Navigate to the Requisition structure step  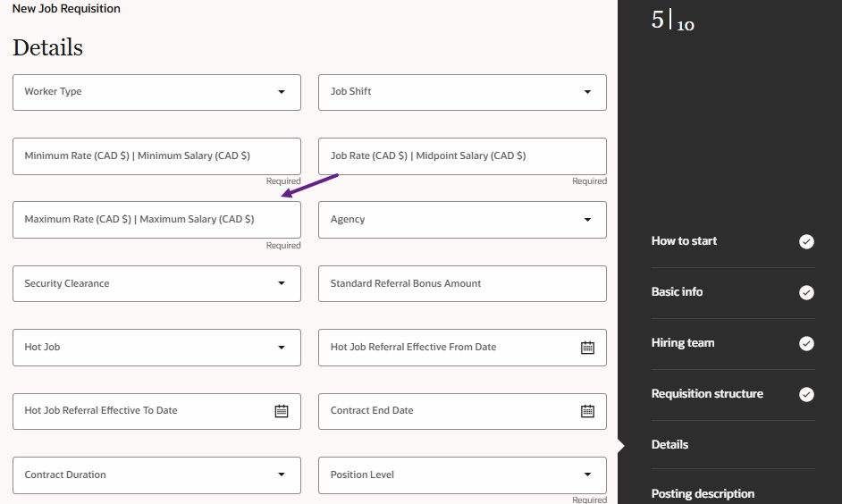707,394
